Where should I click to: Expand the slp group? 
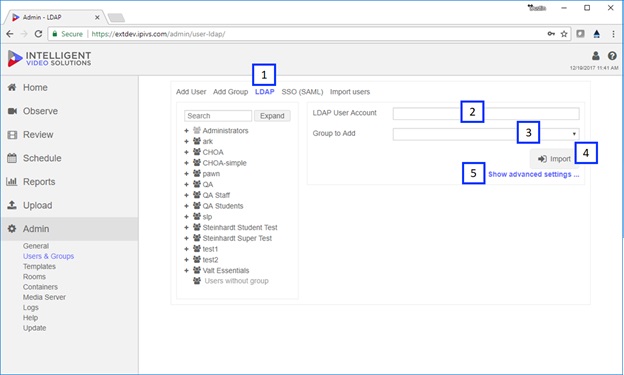186,217
